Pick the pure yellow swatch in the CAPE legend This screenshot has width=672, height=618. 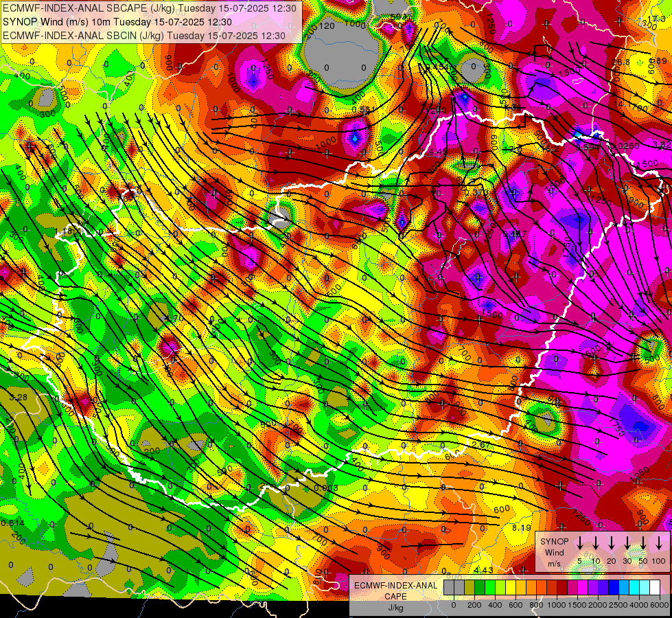[x=511, y=588]
